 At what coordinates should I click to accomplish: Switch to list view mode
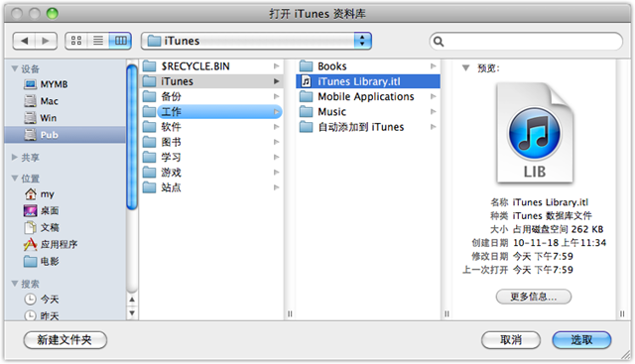point(98,41)
